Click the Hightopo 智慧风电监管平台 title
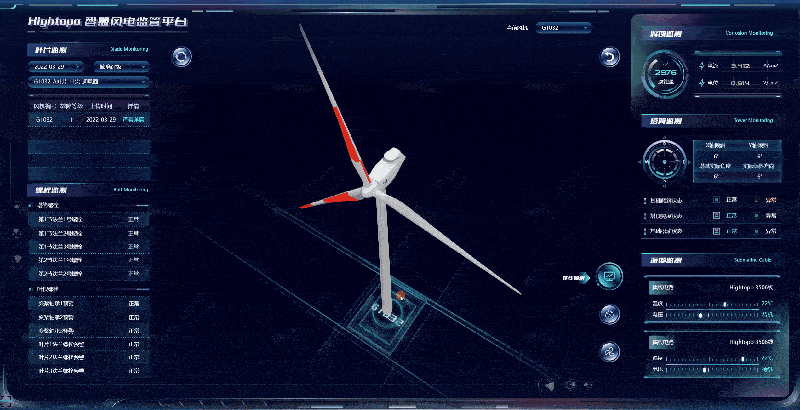Screen dimensions: 800x410 108,21
